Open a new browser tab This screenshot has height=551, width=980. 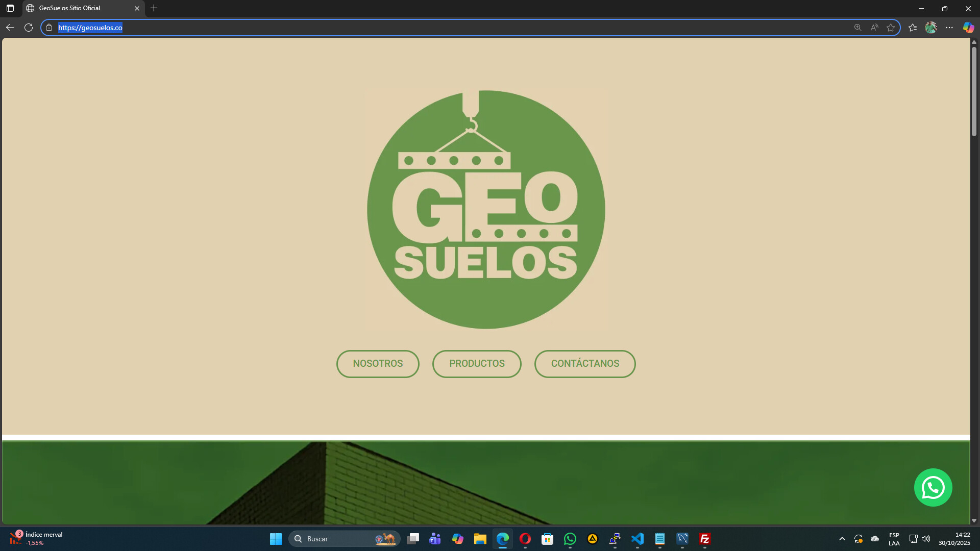[x=154, y=8]
